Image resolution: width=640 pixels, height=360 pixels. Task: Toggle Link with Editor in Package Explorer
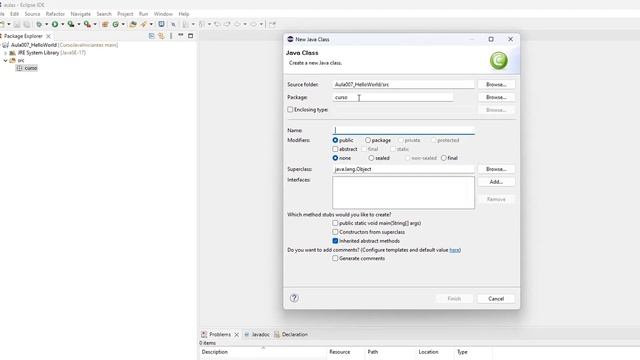tap(162, 36)
